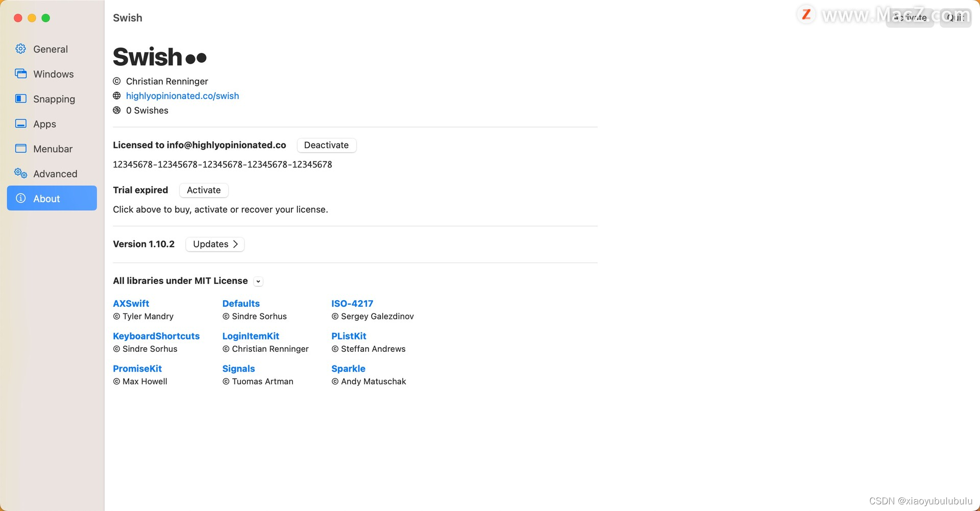Screen dimensions: 980x511
Task: Click the Deactivate license button
Action: click(326, 145)
